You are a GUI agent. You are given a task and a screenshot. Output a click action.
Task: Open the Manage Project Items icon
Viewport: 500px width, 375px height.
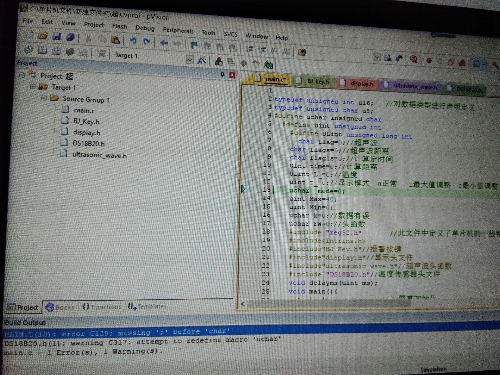click(x=219, y=61)
